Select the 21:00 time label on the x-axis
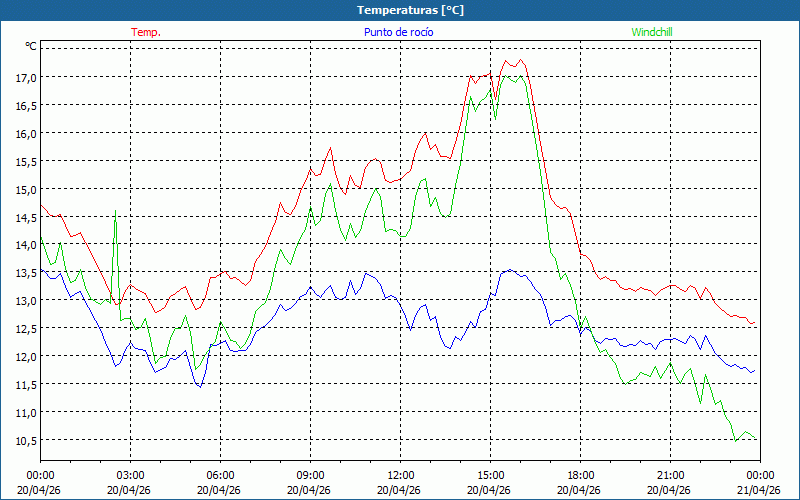This screenshot has height=500, width=800. pos(670,475)
